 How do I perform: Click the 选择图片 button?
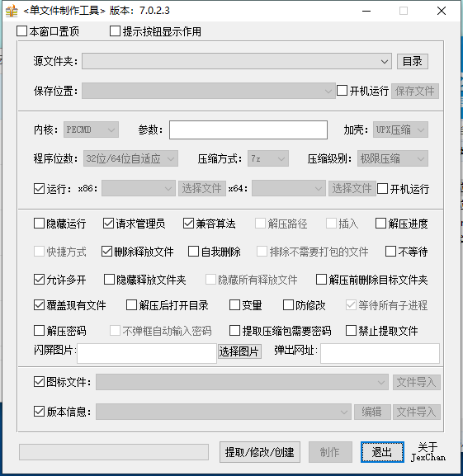[239, 351]
